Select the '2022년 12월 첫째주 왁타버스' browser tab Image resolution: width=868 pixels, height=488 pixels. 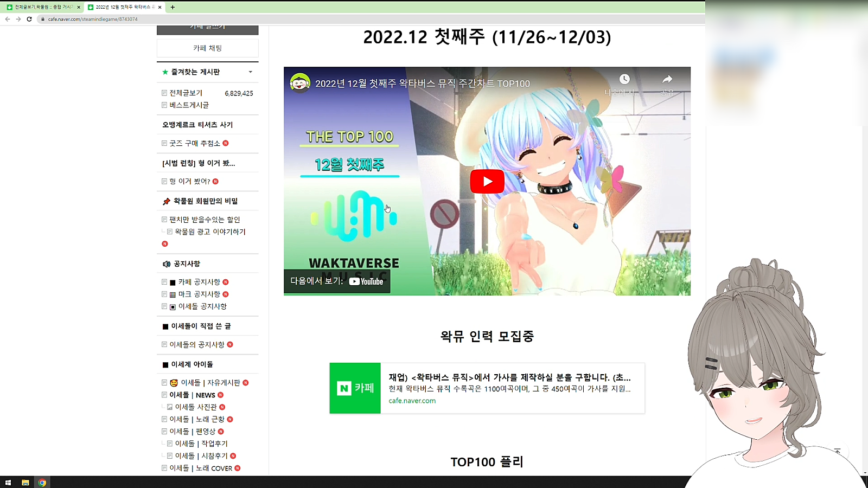(x=125, y=7)
